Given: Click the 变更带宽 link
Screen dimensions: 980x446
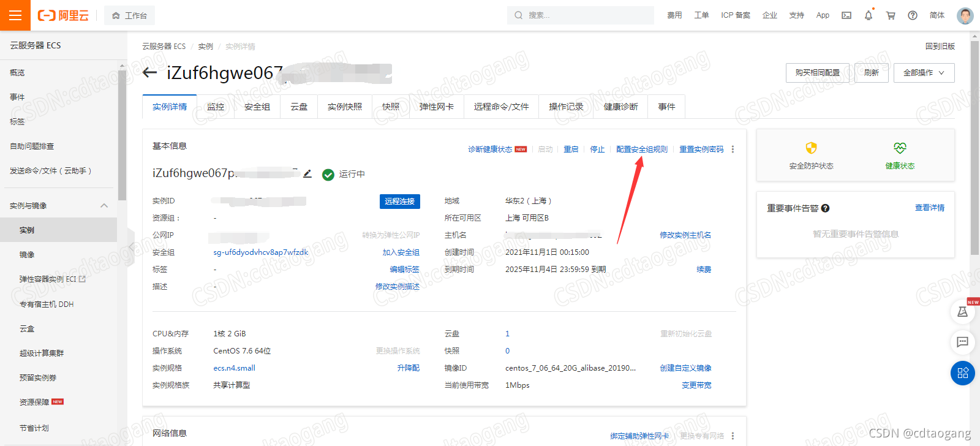Looking at the screenshot, I should 696,385.
